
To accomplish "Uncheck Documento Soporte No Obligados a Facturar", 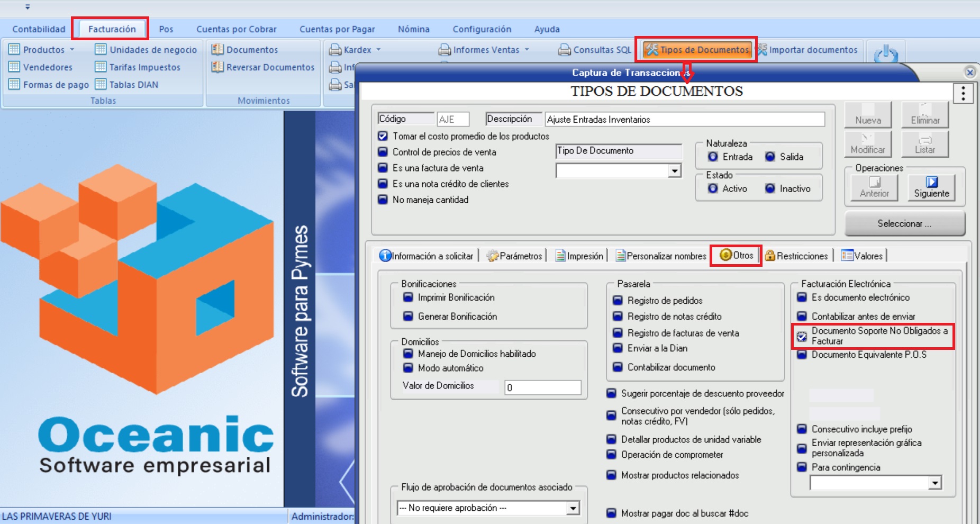I will [802, 336].
